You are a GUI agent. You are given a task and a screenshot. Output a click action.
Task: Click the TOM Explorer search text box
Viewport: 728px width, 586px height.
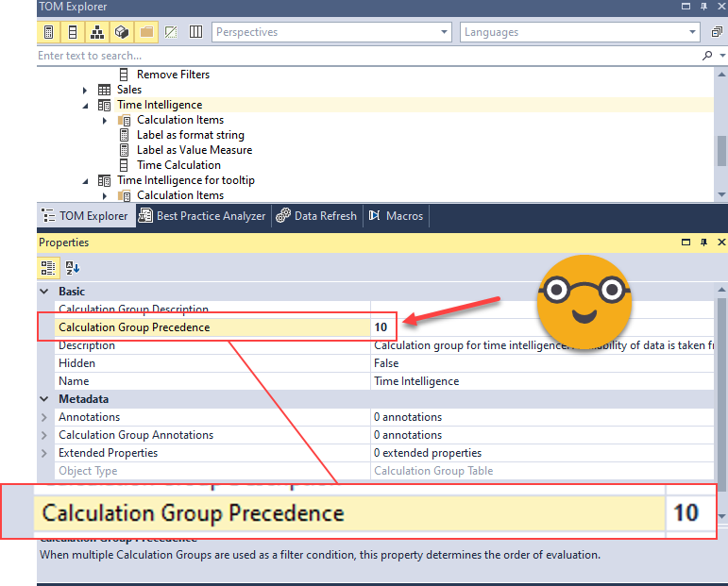(x=359, y=56)
